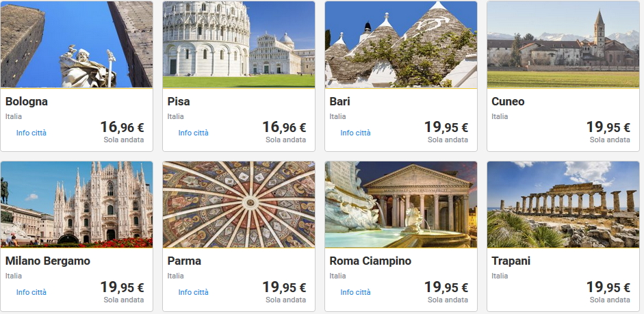Select the Cuneo city title
Viewport: 644px width, 314px height.
pyautogui.click(x=508, y=102)
